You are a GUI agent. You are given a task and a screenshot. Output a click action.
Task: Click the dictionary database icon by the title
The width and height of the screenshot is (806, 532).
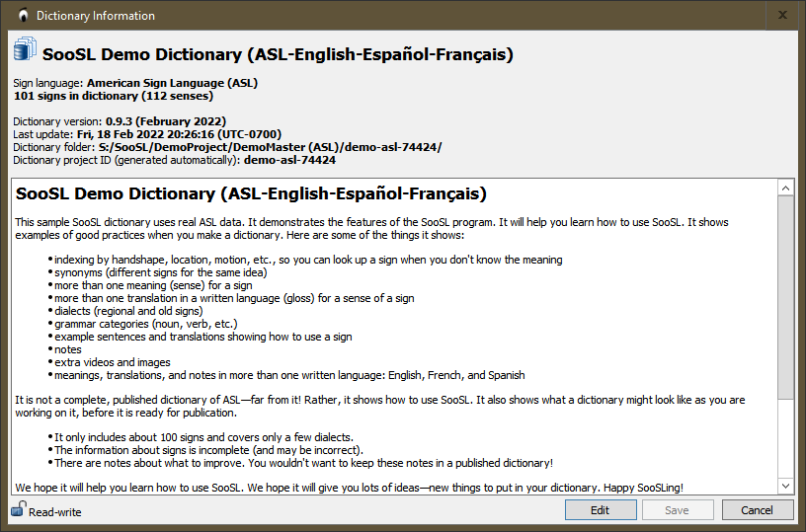(x=25, y=48)
